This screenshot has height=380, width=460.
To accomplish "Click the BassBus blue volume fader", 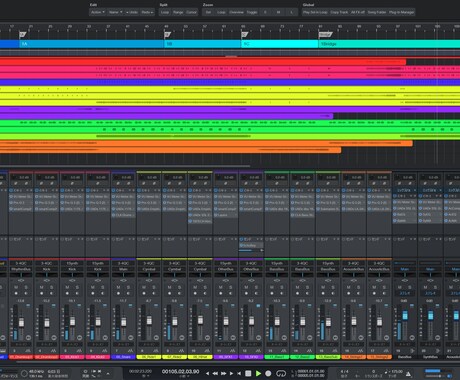I will 405,315.
